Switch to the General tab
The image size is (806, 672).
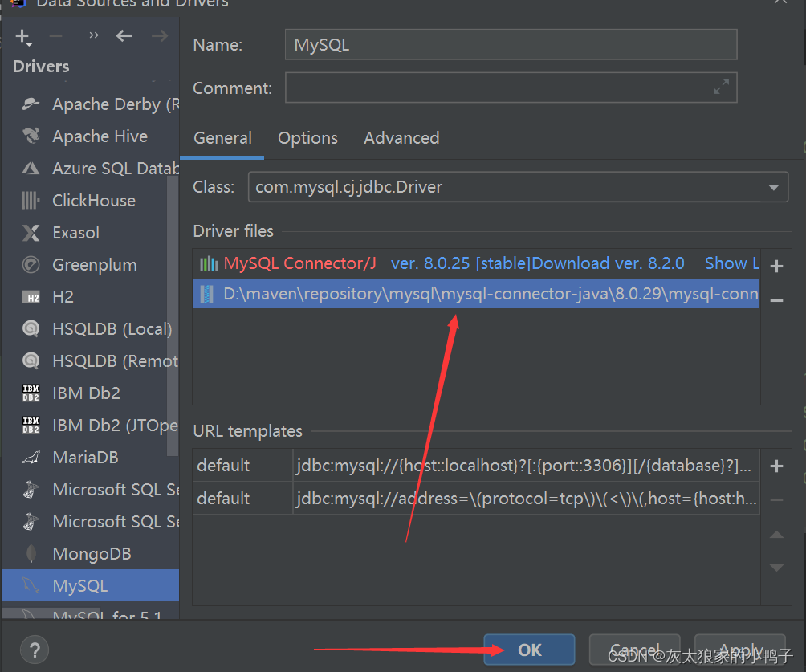pos(222,138)
